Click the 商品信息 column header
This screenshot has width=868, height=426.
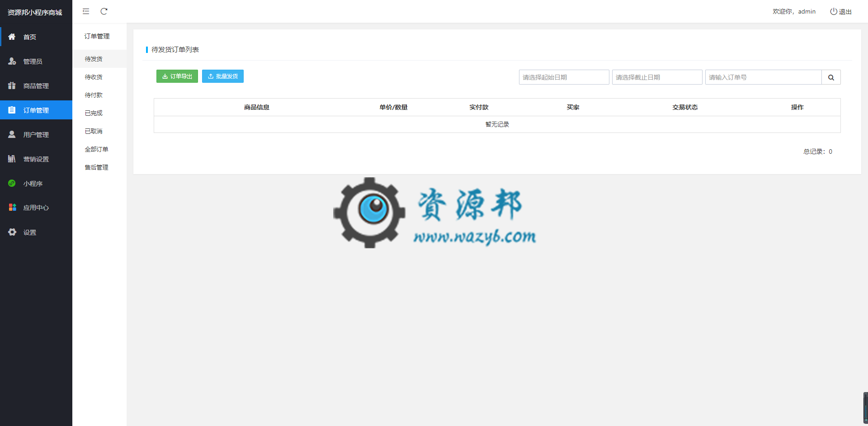click(x=257, y=107)
